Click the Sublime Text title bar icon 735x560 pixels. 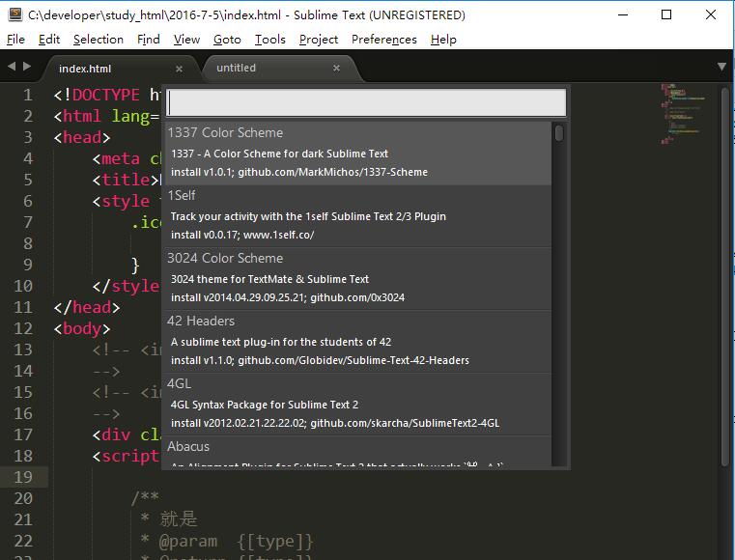coord(14,14)
